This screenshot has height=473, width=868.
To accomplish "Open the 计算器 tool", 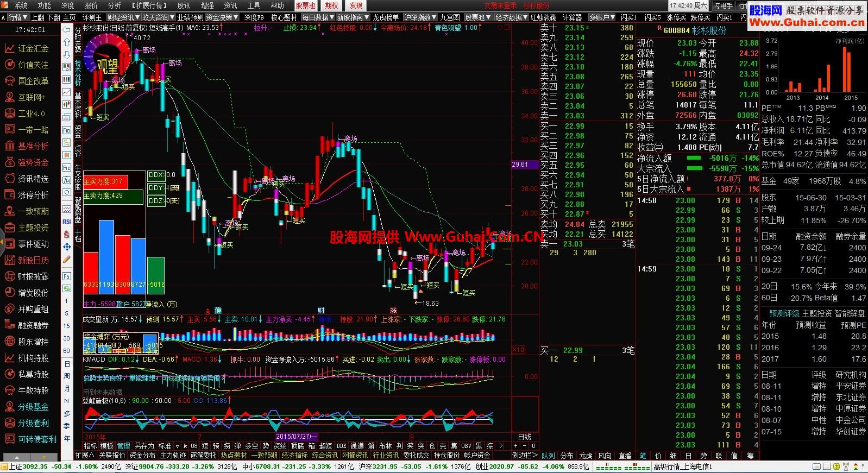I will tap(572, 17).
